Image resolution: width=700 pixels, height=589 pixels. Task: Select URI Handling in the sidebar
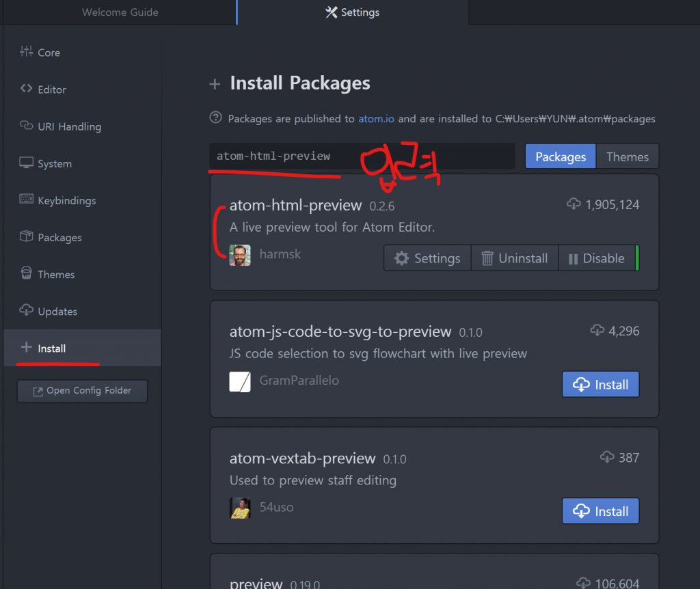[x=82, y=126]
